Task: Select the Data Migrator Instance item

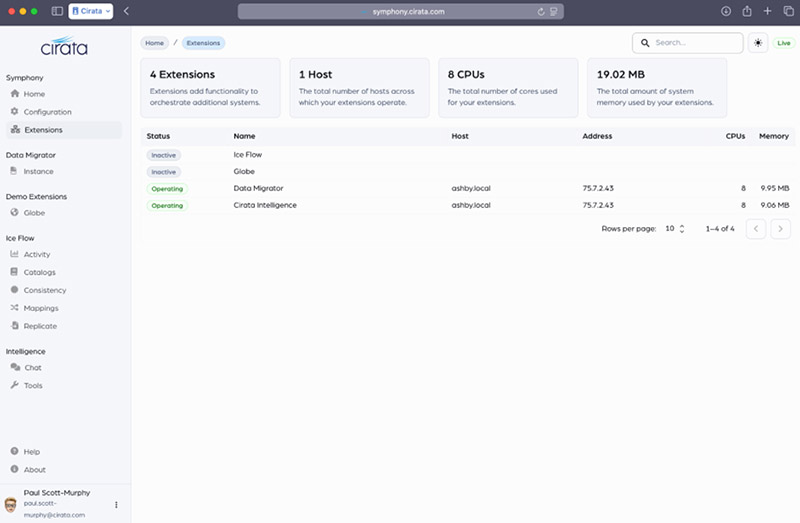Action: coord(38,171)
